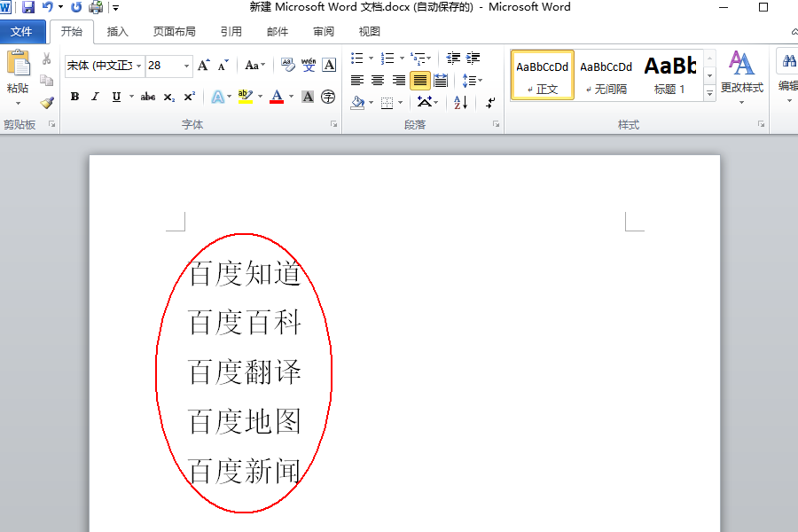Viewport: 798px width, 532px height.
Task: Align the paragraph to the left
Action: click(357, 81)
